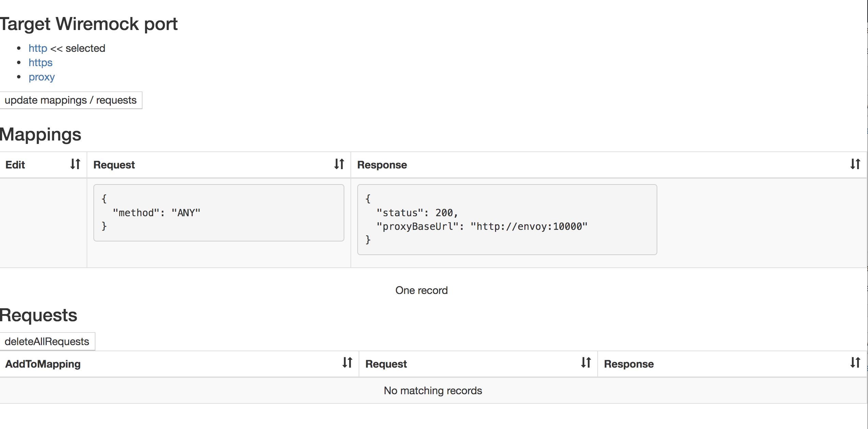Viewport: 868px width, 429px height.
Task: Click the Response header in Requests table
Action: [629, 364]
